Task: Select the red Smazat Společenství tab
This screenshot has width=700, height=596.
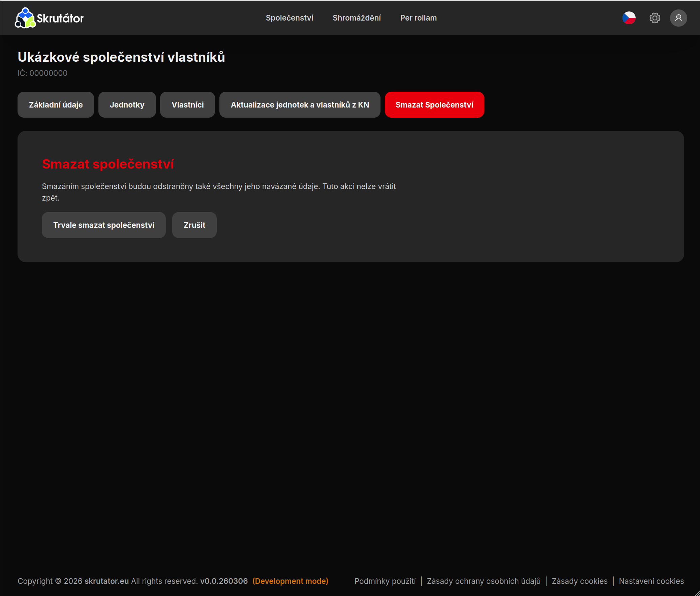Action: pos(434,105)
